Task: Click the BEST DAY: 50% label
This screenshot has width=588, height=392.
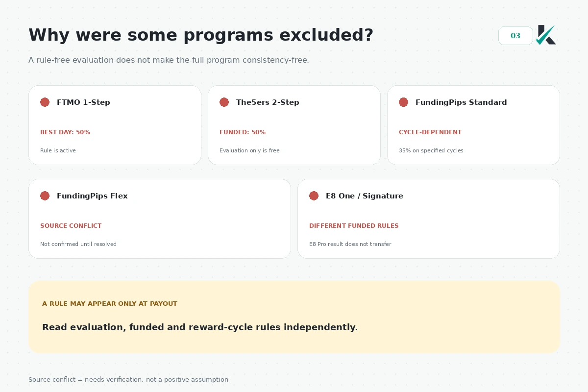Action: pyautogui.click(x=65, y=132)
